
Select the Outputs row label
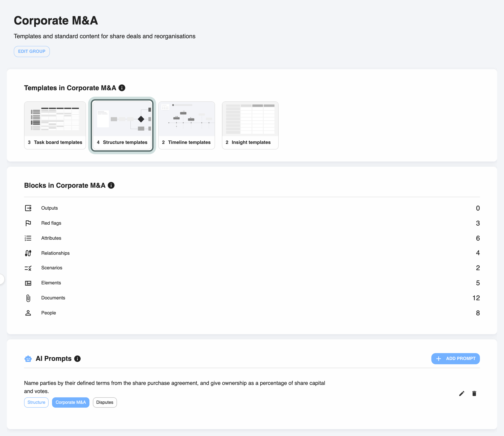pyautogui.click(x=49, y=208)
